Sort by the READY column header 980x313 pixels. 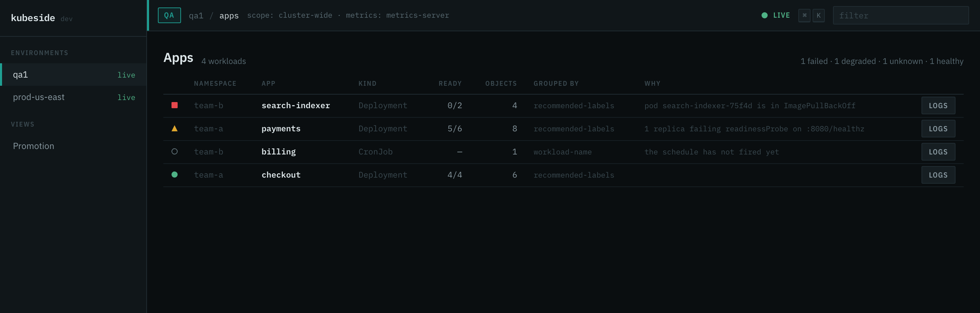coord(450,83)
